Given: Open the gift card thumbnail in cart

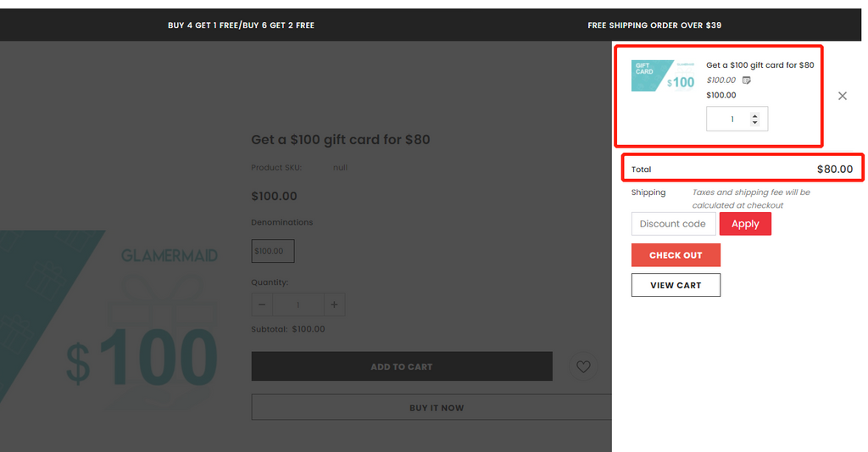Looking at the screenshot, I should click(663, 75).
